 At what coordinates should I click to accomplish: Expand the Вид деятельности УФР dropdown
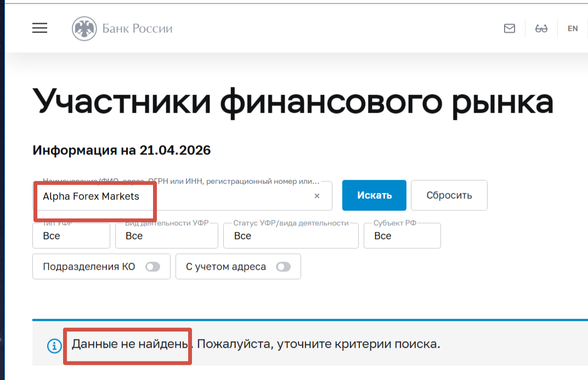coord(166,236)
